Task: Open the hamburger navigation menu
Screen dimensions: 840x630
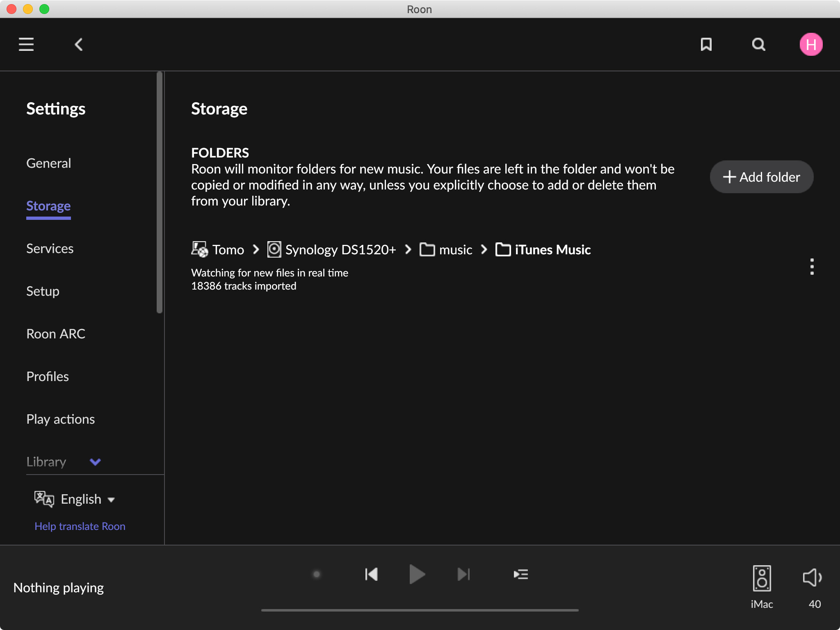Action: pos(26,44)
